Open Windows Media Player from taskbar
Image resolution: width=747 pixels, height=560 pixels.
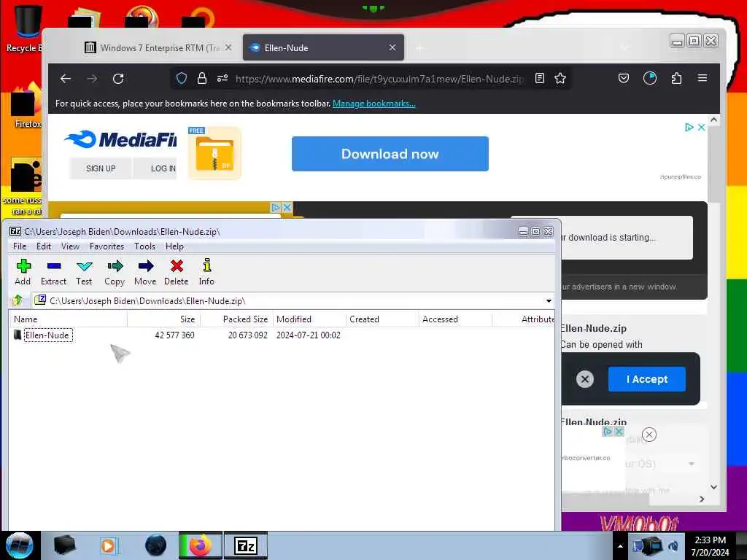[x=109, y=545]
